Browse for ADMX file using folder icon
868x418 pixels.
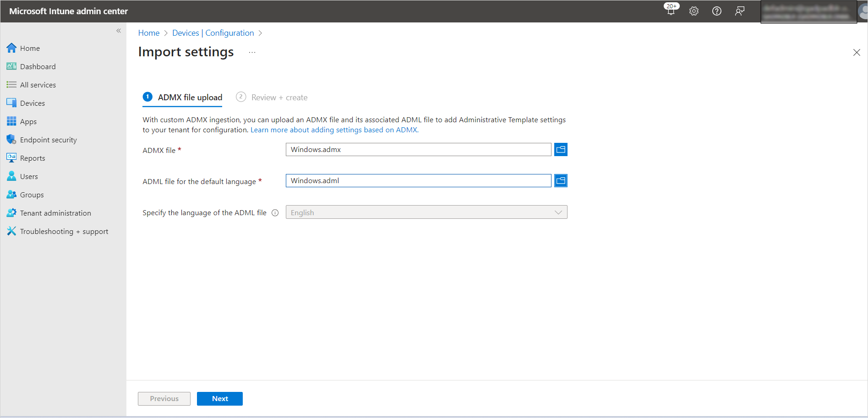tap(561, 150)
